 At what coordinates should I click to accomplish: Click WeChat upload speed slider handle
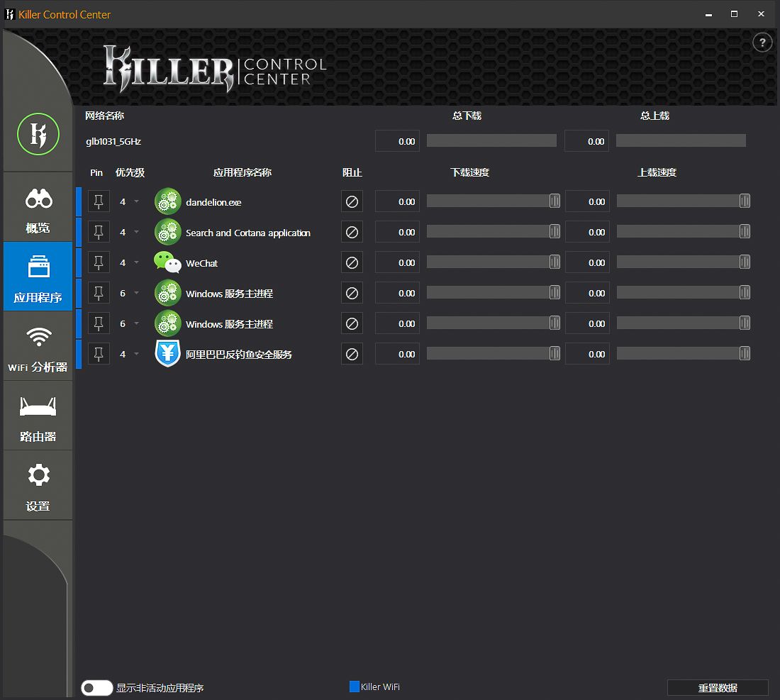[x=745, y=262]
